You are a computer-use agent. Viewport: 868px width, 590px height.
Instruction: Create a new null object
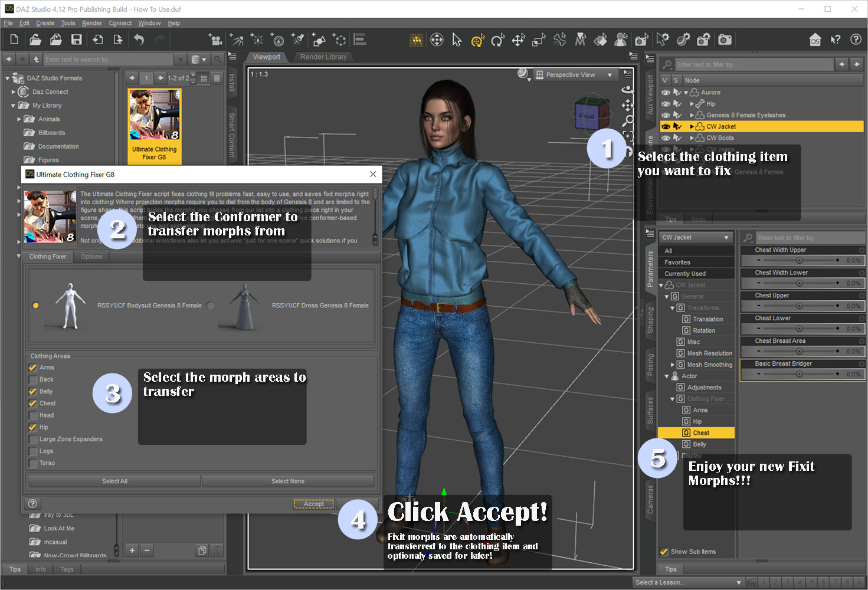click(339, 40)
